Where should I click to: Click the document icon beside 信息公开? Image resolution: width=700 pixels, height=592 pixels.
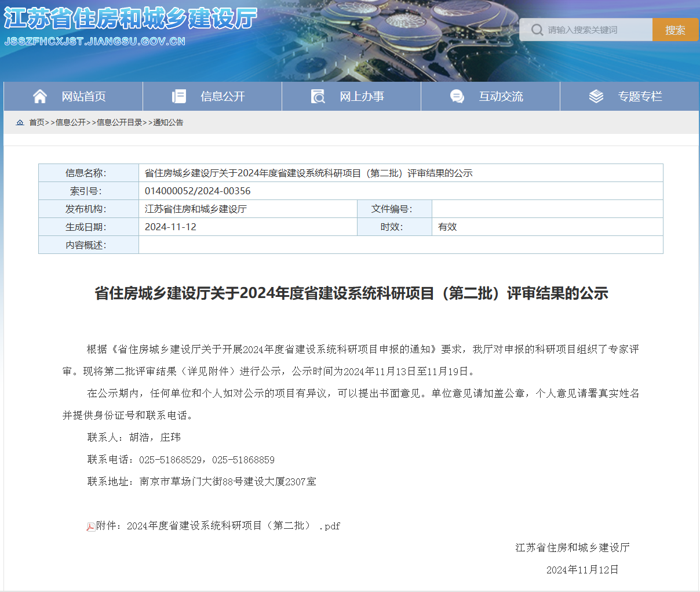pos(179,96)
